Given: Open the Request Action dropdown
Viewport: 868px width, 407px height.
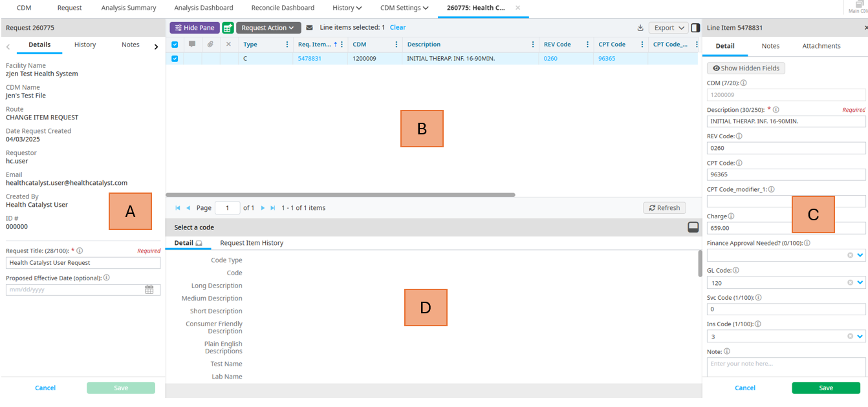Looking at the screenshot, I should (268, 28).
